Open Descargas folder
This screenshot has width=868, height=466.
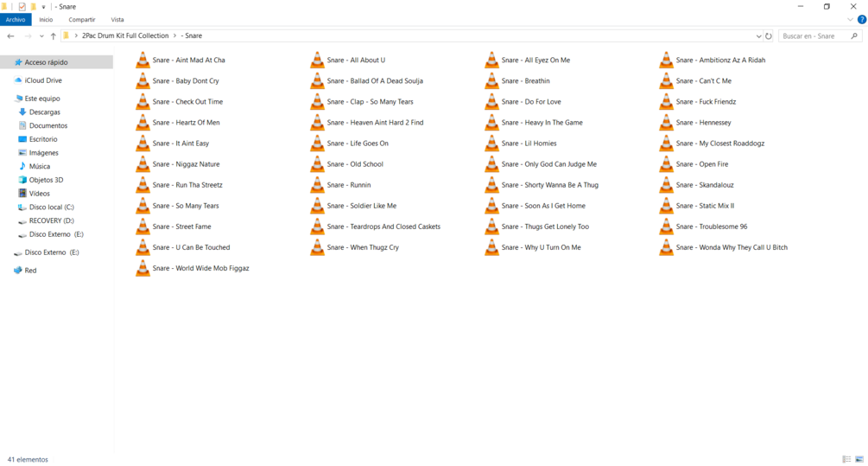point(45,112)
